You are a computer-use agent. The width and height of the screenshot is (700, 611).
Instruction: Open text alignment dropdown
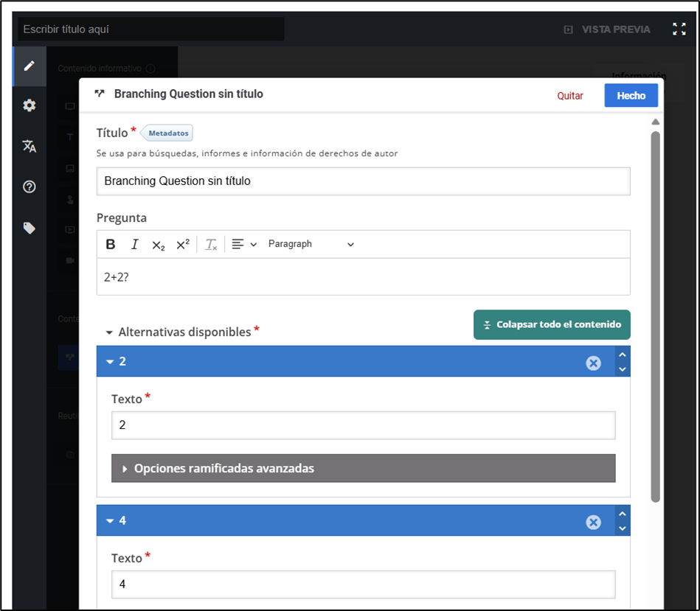pos(243,245)
